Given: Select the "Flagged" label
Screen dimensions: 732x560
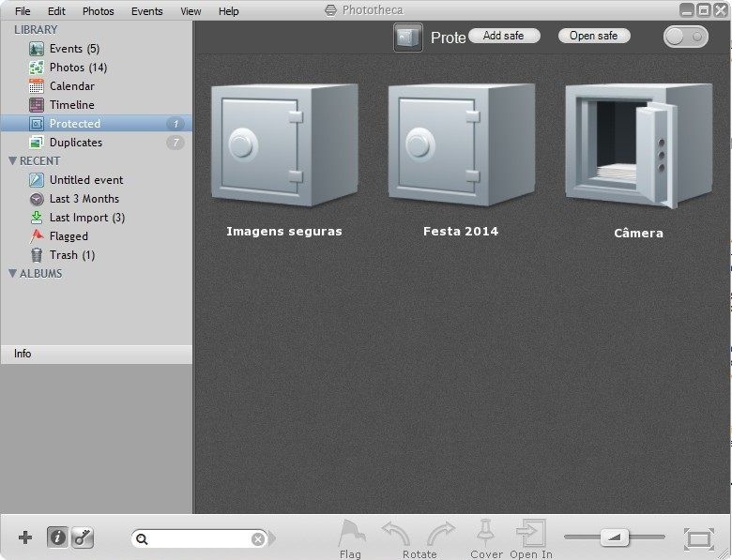Looking at the screenshot, I should (x=69, y=236).
